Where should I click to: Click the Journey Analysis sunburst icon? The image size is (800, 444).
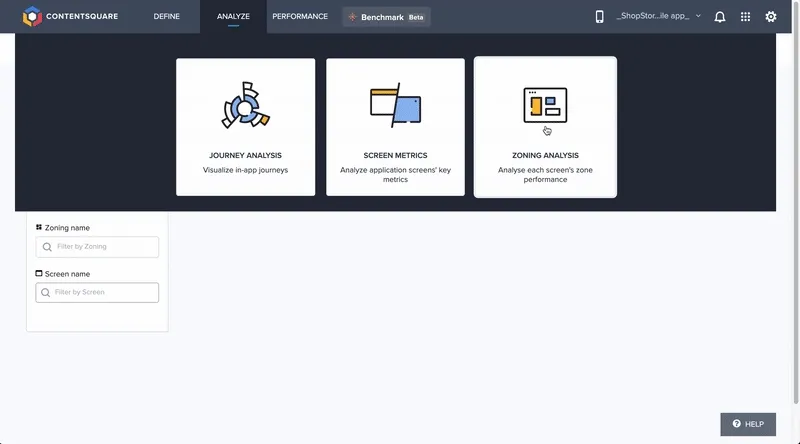coord(245,106)
